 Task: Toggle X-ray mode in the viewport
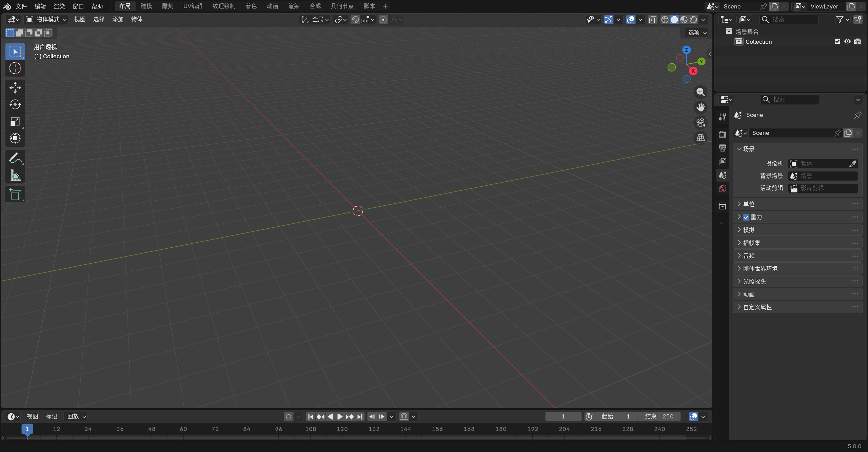[x=652, y=20]
